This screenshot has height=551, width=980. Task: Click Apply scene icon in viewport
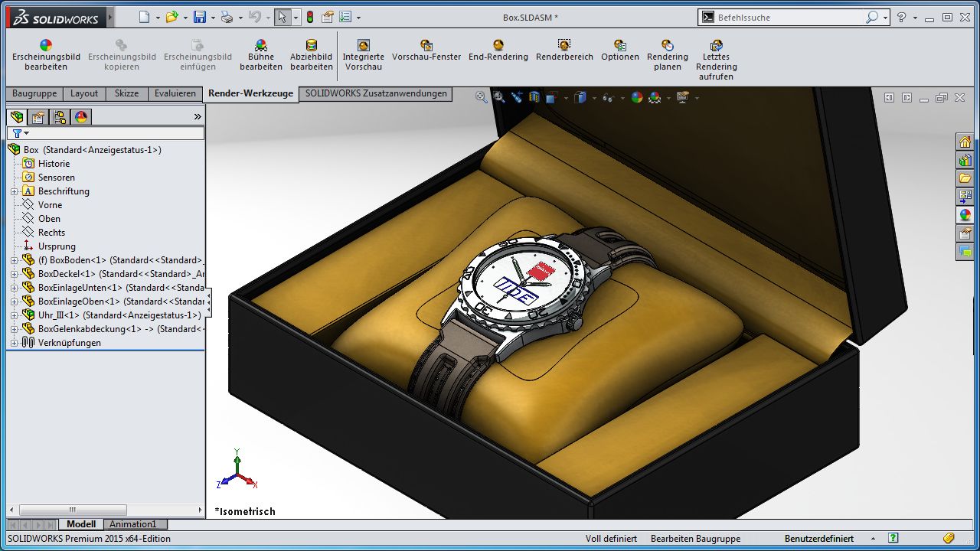(655, 97)
